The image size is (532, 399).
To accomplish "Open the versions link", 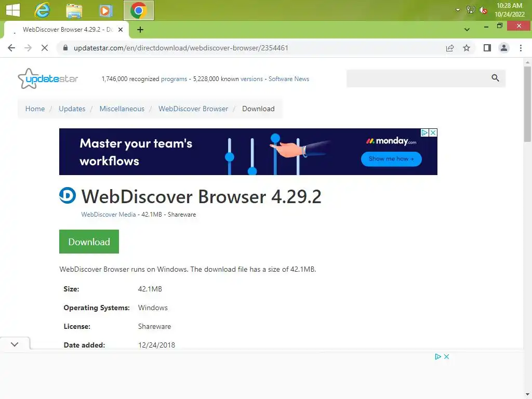I will tap(251, 79).
